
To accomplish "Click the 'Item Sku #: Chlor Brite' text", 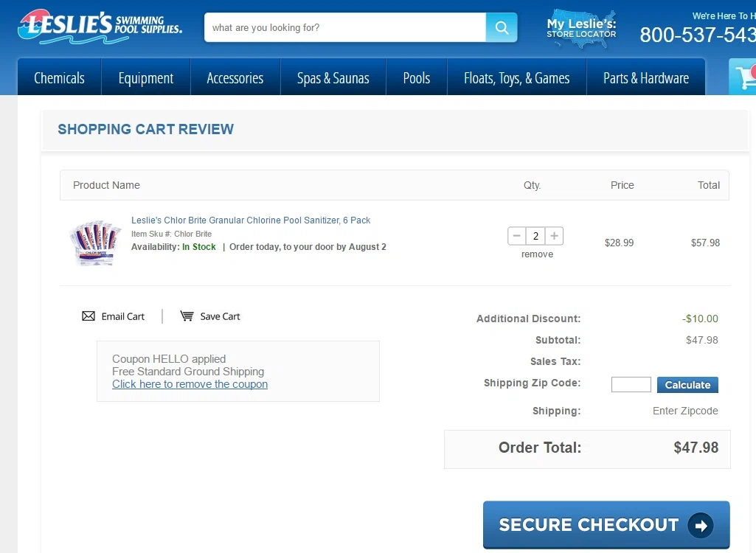I will (171, 234).
